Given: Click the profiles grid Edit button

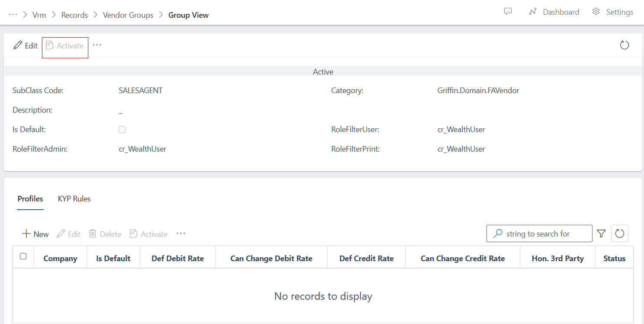Looking at the screenshot, I should (x=68, y=234).
